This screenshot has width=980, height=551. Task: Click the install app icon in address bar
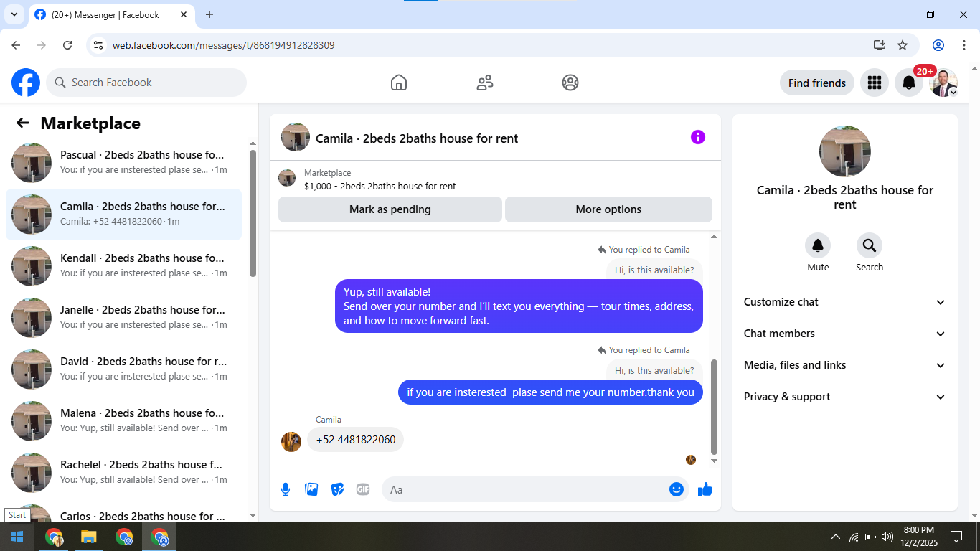tap(880, 45)
